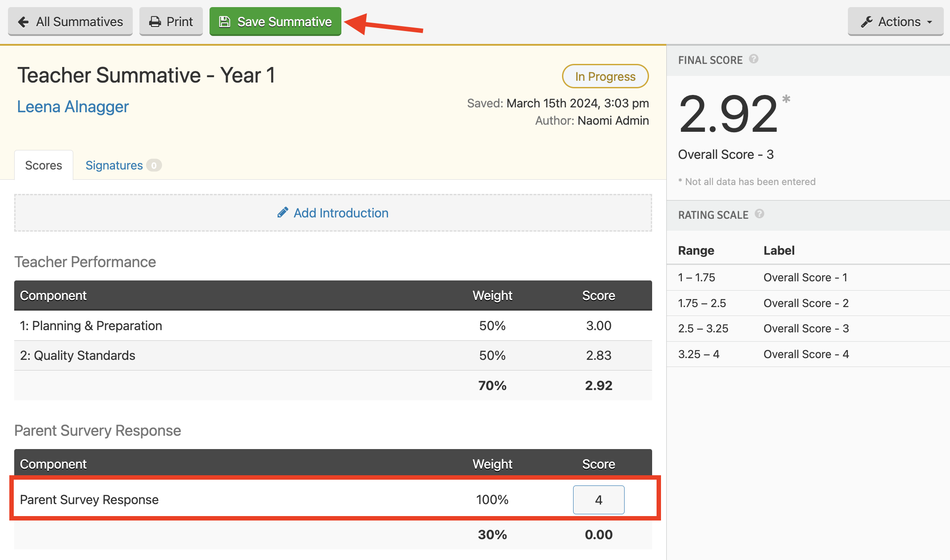Image resolution: width=950 pixels, height=560 pixels.
Task: Click the Overall Score - 2 rating label
Action: [806, 303]
